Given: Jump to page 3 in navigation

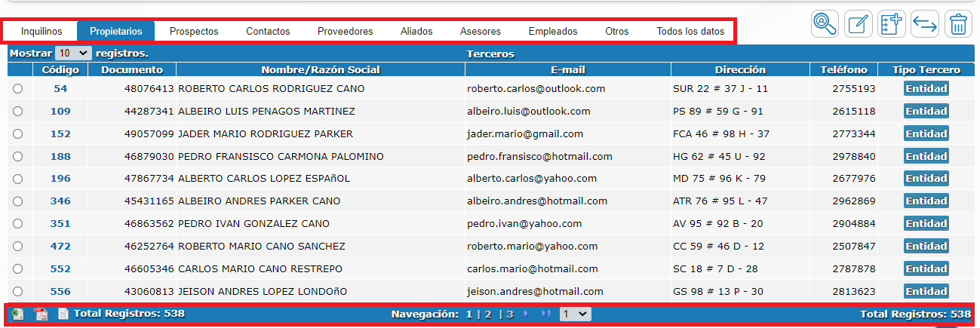Looking at the screenshot, I should (510, 314).
